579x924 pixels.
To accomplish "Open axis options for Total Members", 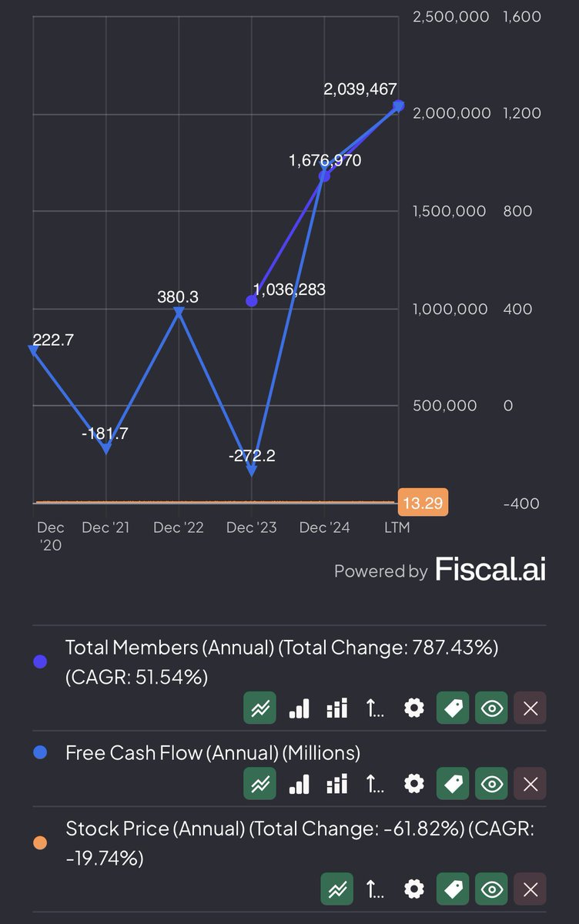I will tap(375, 708).
